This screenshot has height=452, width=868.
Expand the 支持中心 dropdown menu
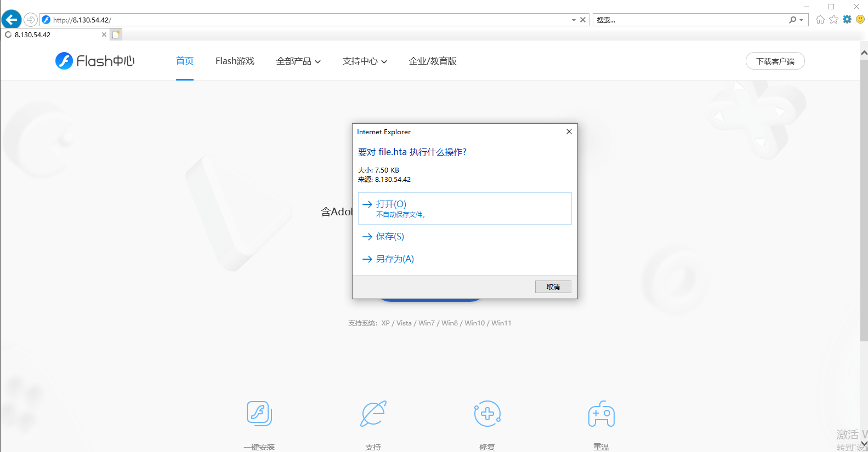365,61
